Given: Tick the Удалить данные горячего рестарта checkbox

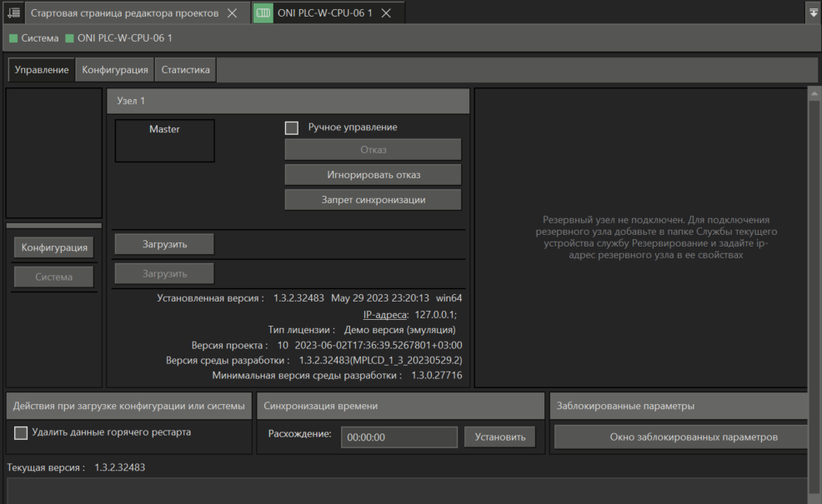Looking at the screenshot, I should [x=21, y=433].
